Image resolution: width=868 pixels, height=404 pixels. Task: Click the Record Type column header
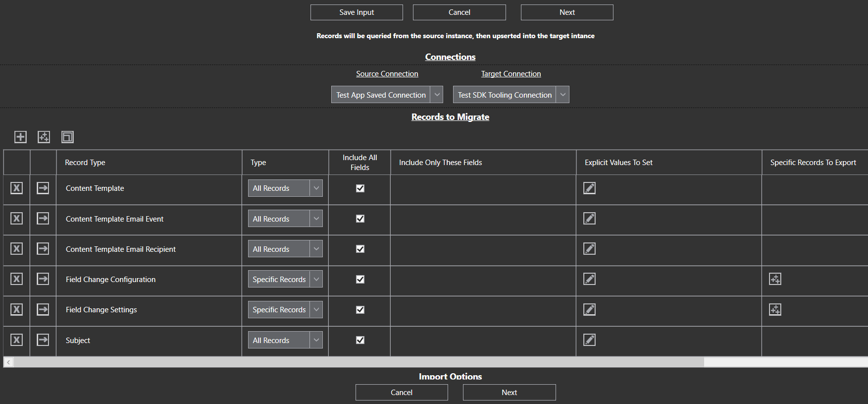click(x=85, y=163)
